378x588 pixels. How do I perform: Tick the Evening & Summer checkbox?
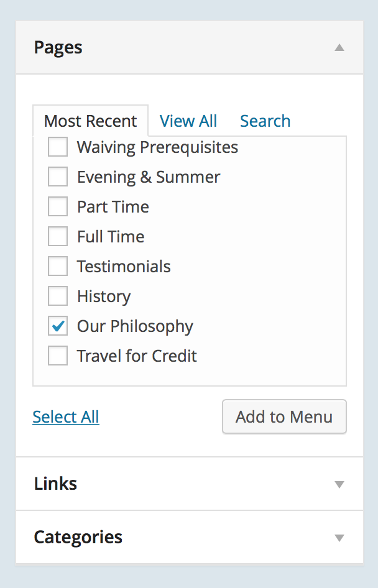click(x=58, y=177)
